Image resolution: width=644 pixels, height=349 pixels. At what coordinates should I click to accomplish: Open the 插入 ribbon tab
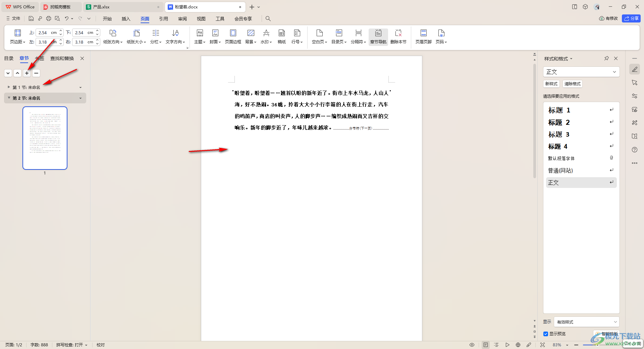coord(126,19)
